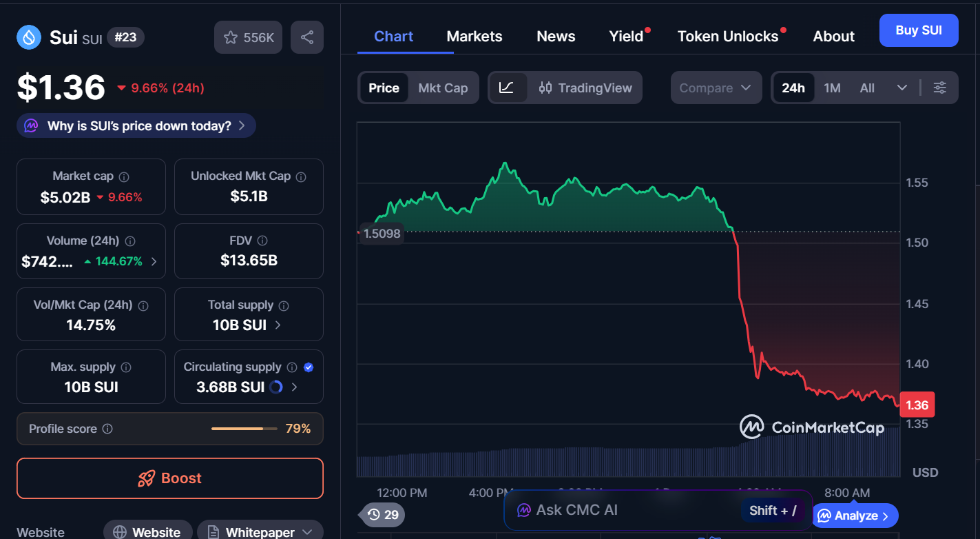Click the Buy SUI button
Image resolution: width=980 pixels, height=539 pixels.
(x=918, y=30)
